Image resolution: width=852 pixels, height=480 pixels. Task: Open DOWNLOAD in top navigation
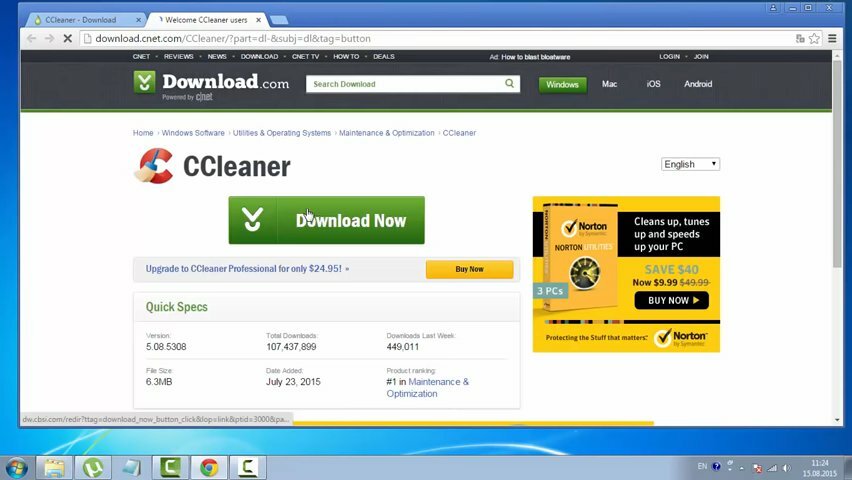coord(259,57)
